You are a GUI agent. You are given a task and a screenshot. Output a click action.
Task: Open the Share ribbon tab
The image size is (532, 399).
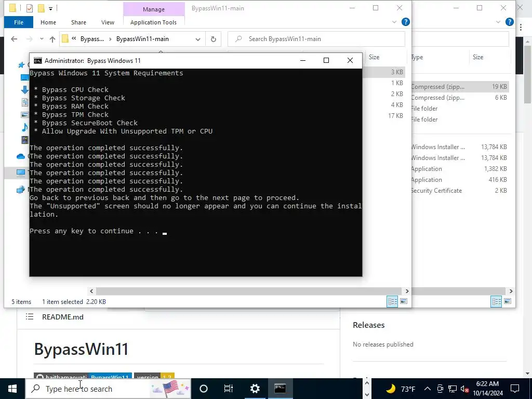coord(78,22)
